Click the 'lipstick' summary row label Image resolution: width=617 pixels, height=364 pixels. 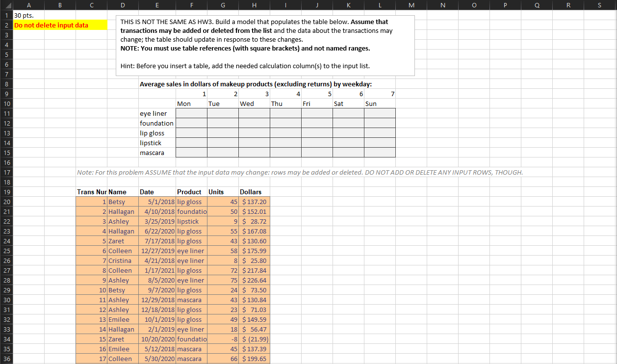(x=157, y=143)
